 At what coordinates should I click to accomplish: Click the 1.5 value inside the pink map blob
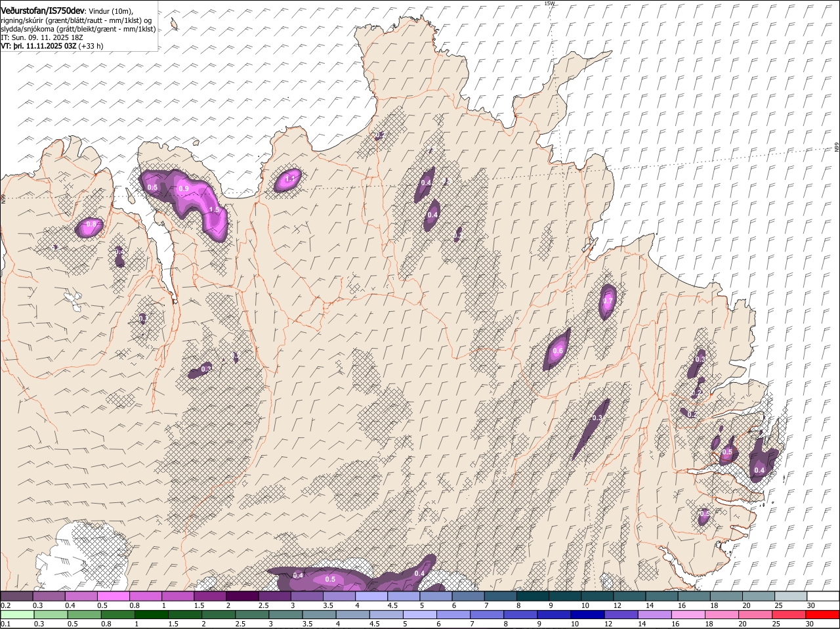pos(213,209)
